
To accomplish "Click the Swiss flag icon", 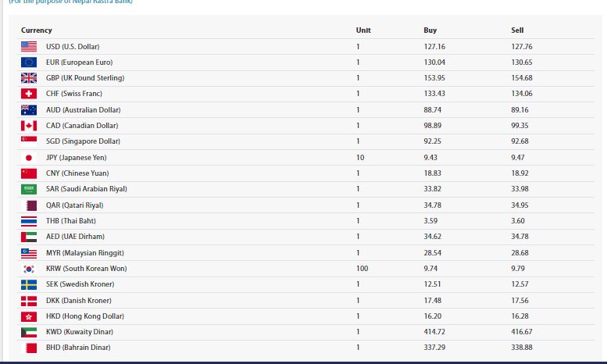I will [29, 94].
